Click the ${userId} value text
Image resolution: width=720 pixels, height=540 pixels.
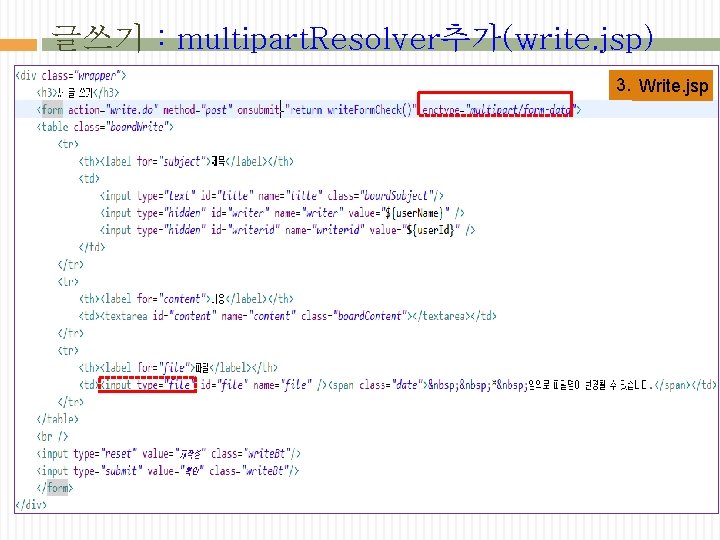pyautogui.click(x=431, y=230)
